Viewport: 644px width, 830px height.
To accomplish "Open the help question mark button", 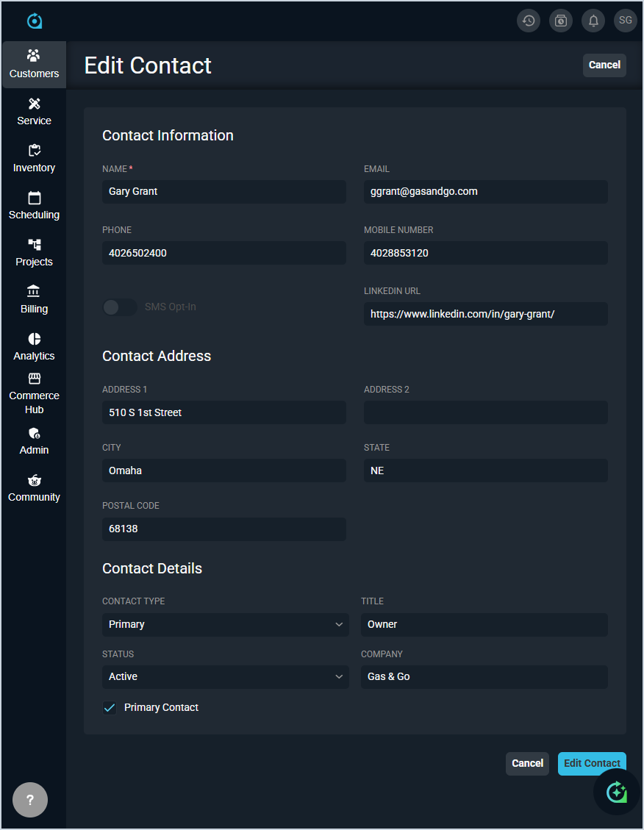I will point(30,800).
